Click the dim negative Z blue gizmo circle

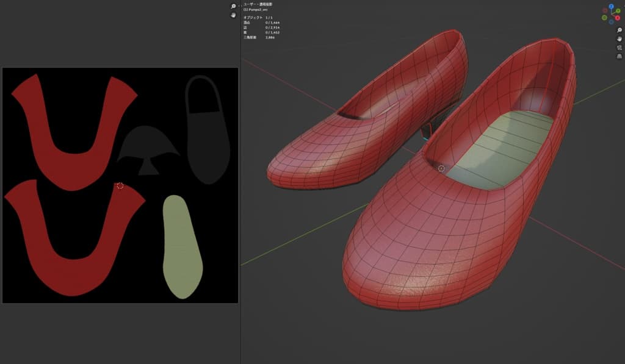coord(611,21)
